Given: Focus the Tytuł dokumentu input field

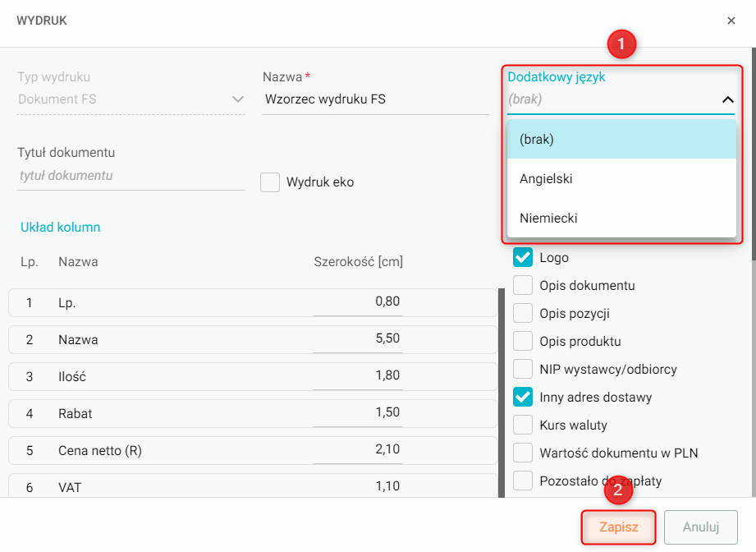Looking at the screenshot, I should click(131, 176).
